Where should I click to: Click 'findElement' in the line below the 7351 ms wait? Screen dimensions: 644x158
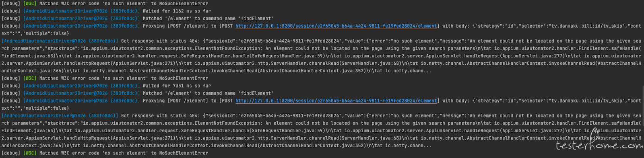[x=256, y=93]
